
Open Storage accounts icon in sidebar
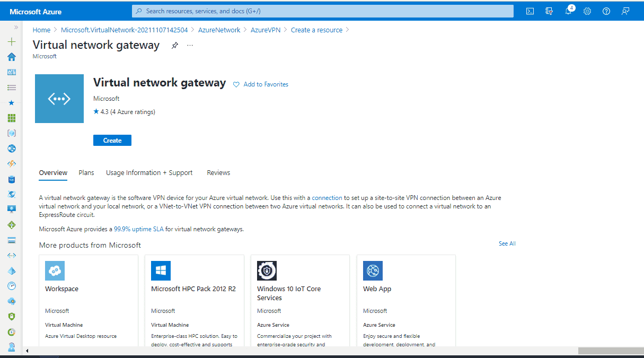(12, 240)
